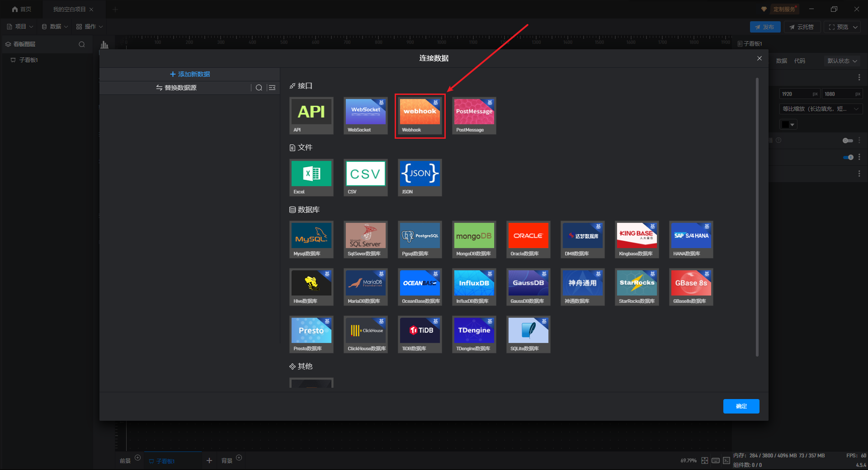Open the background color swatch picker
This screenshot has height=470, width=868.
pyautogui.click(x=788, y=125)
